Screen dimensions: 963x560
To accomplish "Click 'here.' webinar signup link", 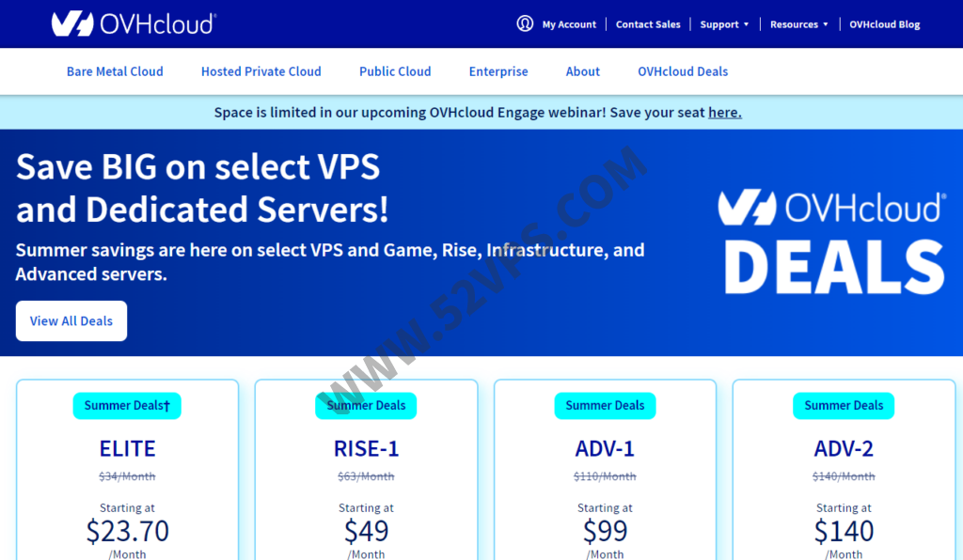I will (x=725, y=112).
